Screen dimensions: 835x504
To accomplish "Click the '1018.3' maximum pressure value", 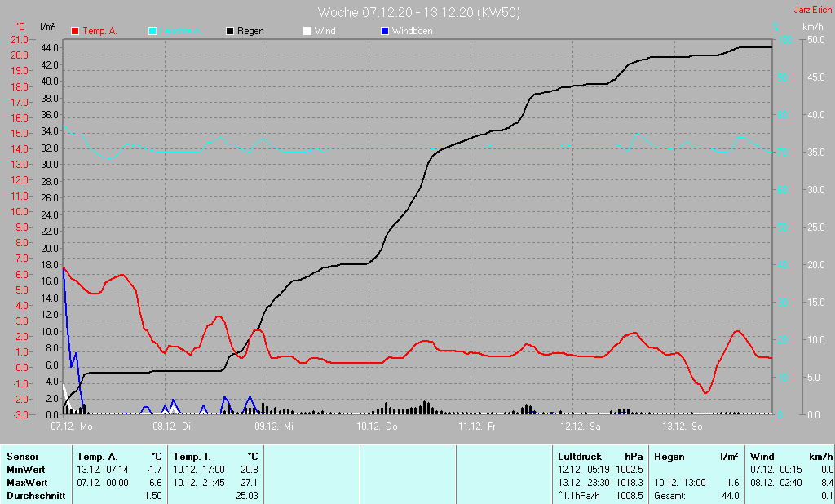I will tap(630, 482).
